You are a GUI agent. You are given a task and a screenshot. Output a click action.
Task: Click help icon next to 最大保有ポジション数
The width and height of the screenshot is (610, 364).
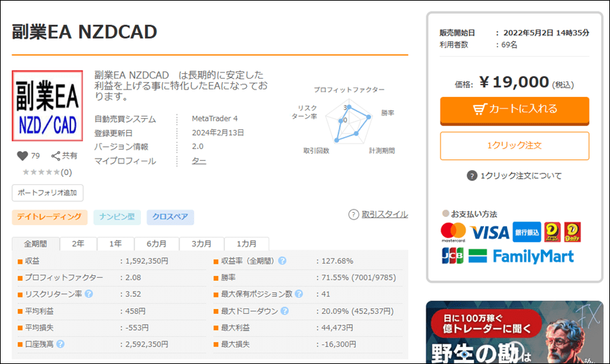tap(299, 294)
